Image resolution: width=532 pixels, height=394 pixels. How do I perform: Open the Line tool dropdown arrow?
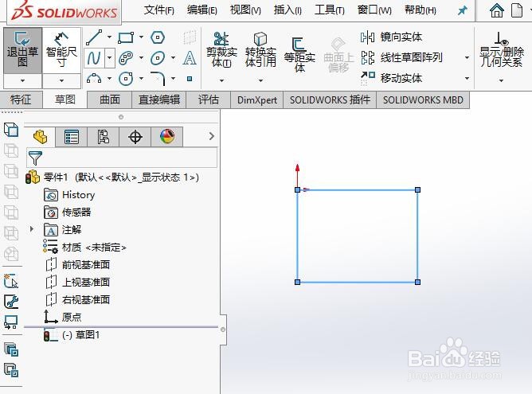109,37
